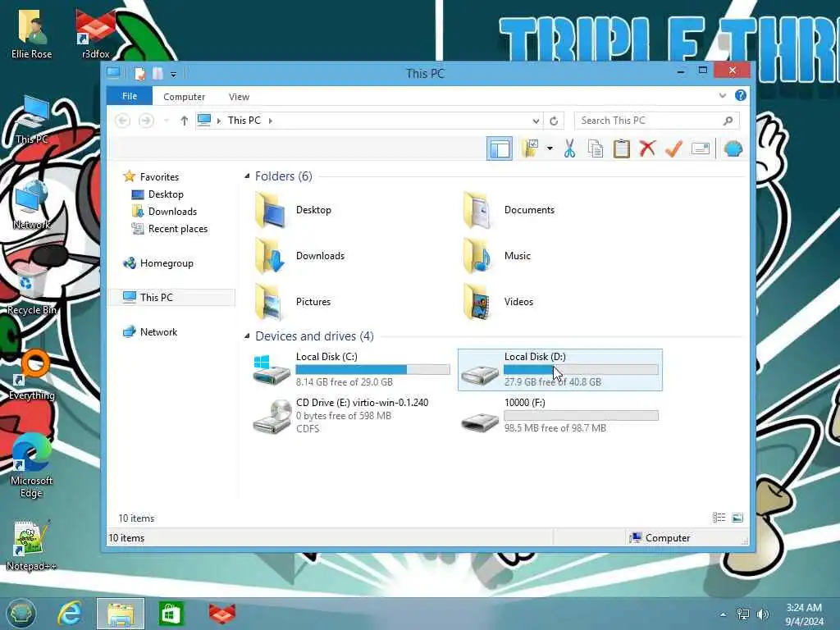Select Local Disk (C:) drive
Viewport: 840px width, 630px height.
point(351,370)
